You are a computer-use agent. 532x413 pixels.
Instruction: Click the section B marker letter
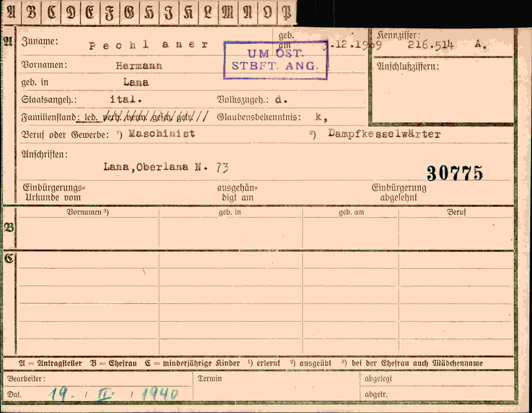[9, 228]
